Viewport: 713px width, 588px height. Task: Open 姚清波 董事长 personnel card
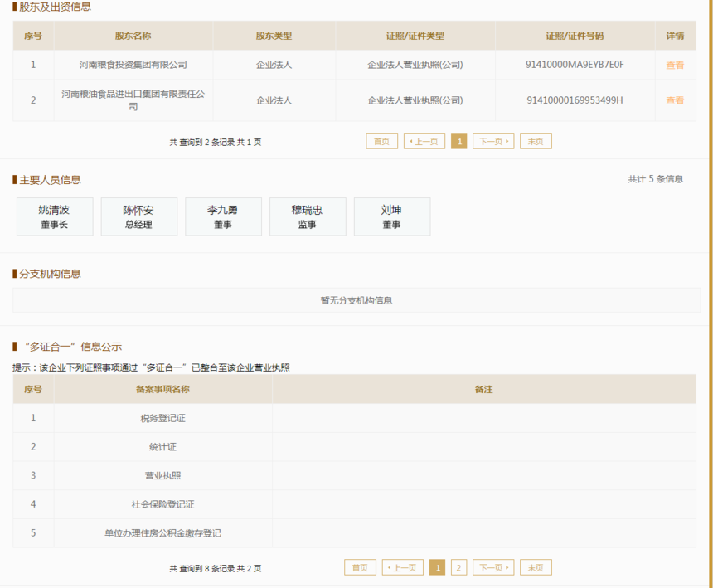[x=55, y=216]
